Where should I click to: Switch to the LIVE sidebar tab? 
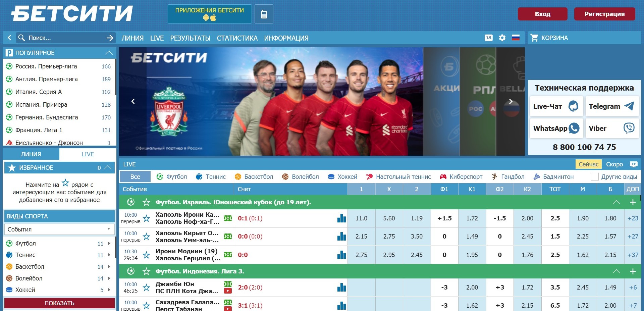88,154
